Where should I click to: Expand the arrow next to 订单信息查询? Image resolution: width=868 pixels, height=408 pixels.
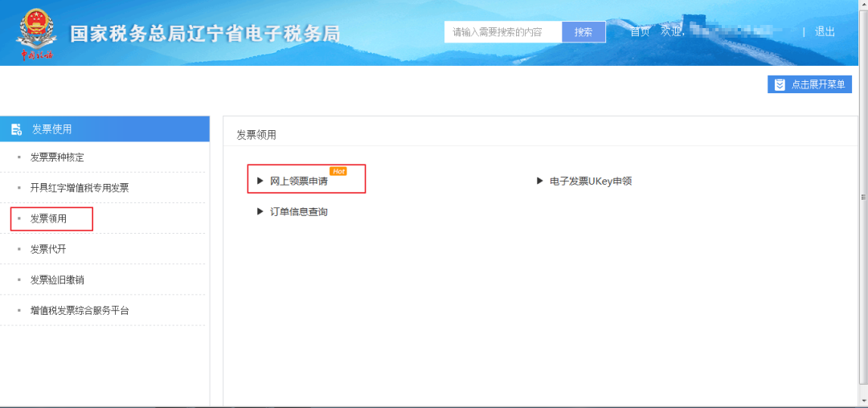(x=260, y=212)
